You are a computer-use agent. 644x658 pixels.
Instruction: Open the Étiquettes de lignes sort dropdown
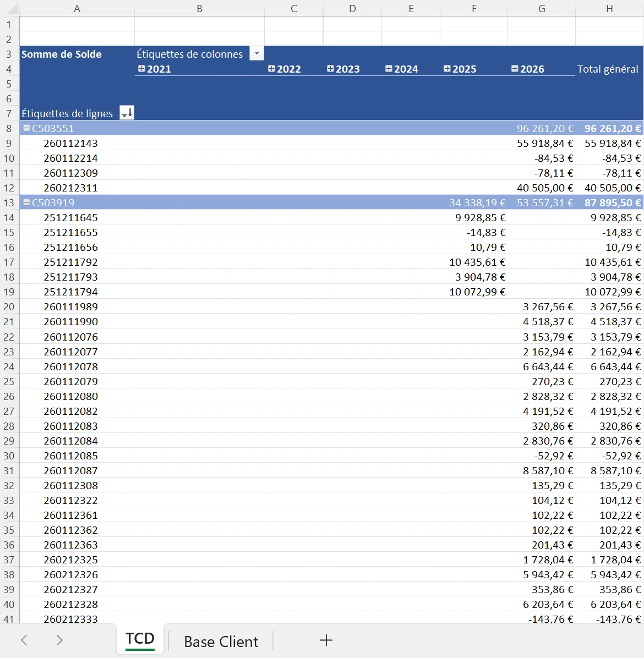[x=127, y=113]
